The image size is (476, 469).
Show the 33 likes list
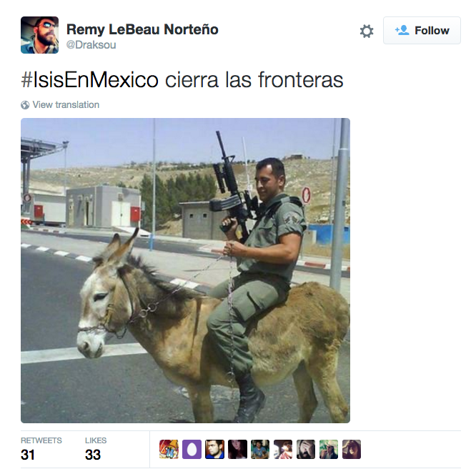coord(96,449)
